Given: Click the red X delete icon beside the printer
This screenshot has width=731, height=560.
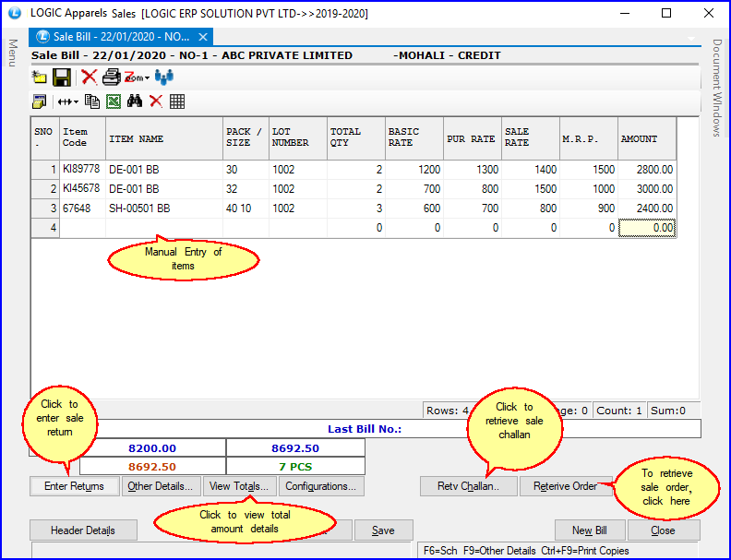Looking at the screenshot, I should (x=89, y=77).
